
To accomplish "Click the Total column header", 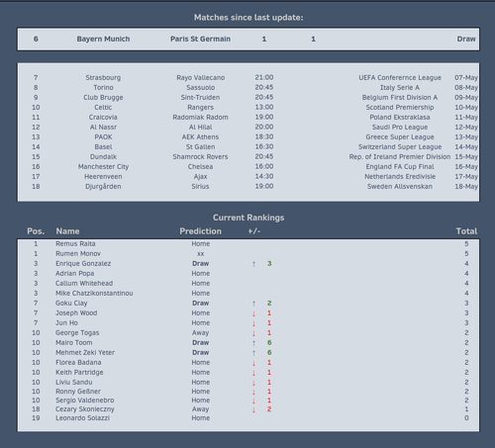I will (x=466, y=231).
